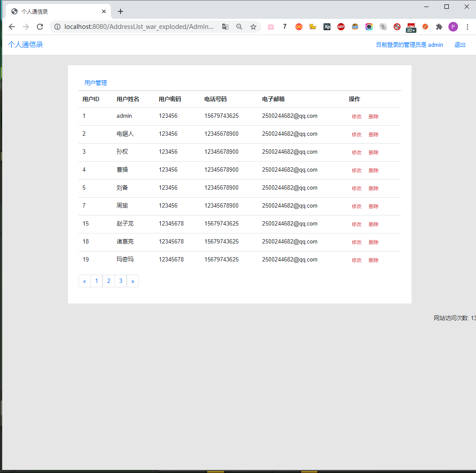Open the 用户管理 menu link
The image size is (476, 473).
tap(95, 83)
